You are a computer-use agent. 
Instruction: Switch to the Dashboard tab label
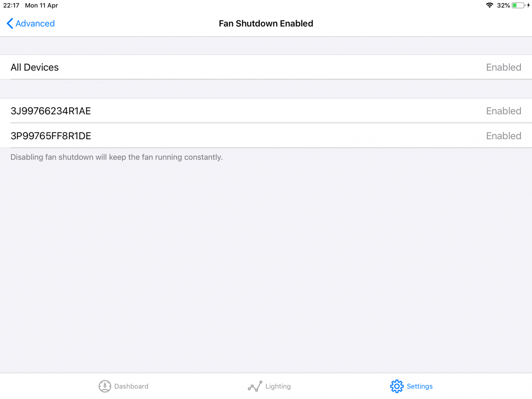131,386
